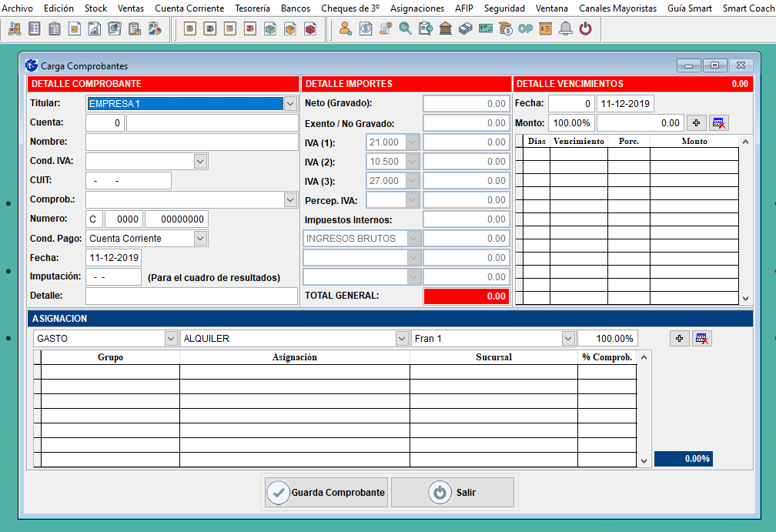
Task: Open the bank building toolbar icon
Action: (445, 29)
